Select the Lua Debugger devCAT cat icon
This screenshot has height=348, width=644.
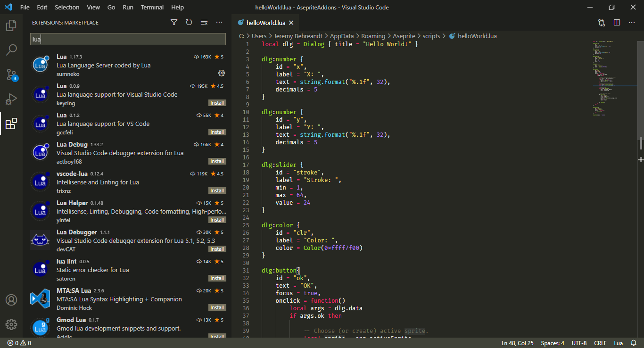coord(40,240)
